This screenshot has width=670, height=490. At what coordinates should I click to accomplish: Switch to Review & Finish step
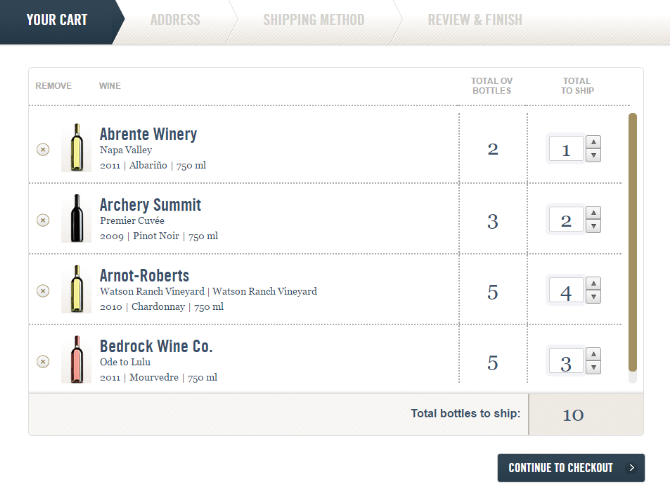(x=474, y=20)
